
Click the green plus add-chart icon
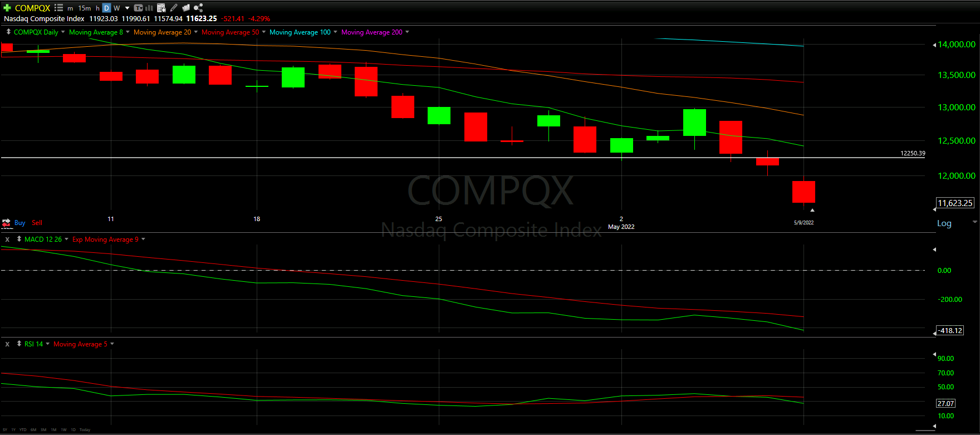coord(7,8)
